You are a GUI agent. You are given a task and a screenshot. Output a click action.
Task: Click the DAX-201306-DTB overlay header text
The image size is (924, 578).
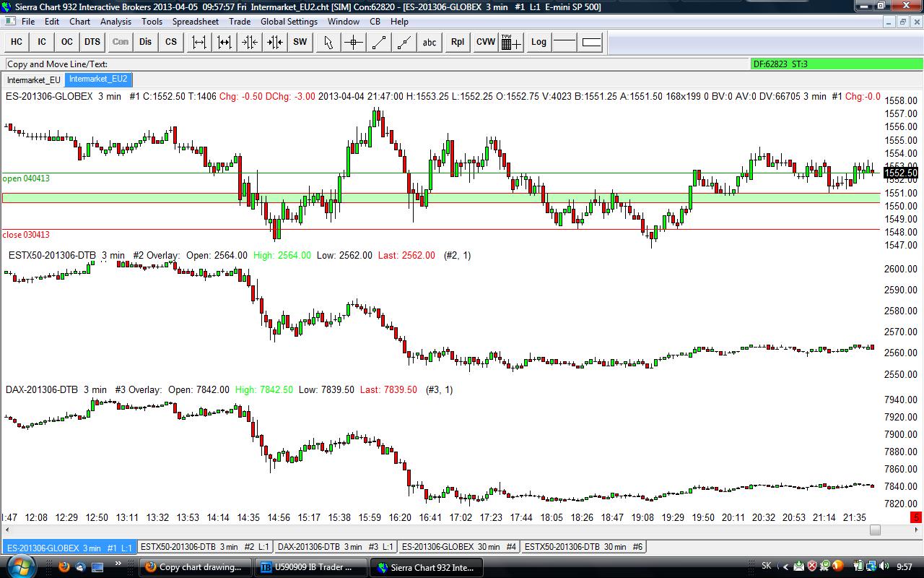230,389
